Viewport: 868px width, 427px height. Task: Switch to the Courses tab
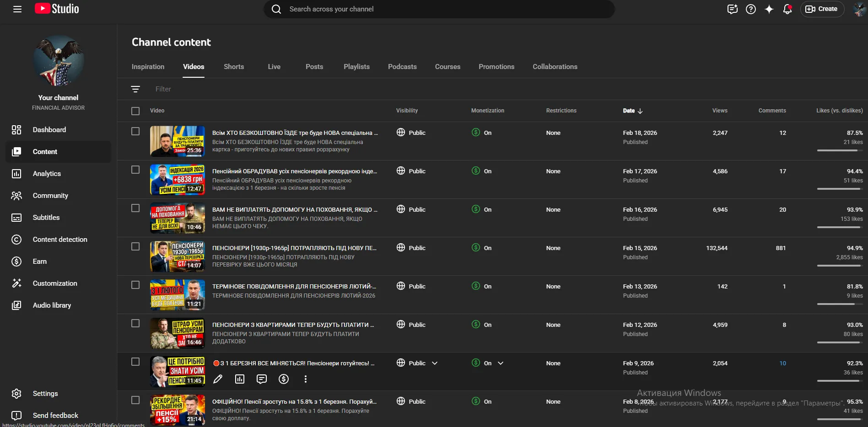[x=447, y=67]
